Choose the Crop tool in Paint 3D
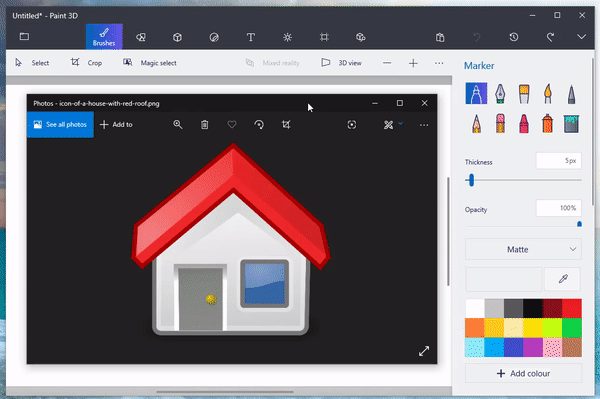 86,63
